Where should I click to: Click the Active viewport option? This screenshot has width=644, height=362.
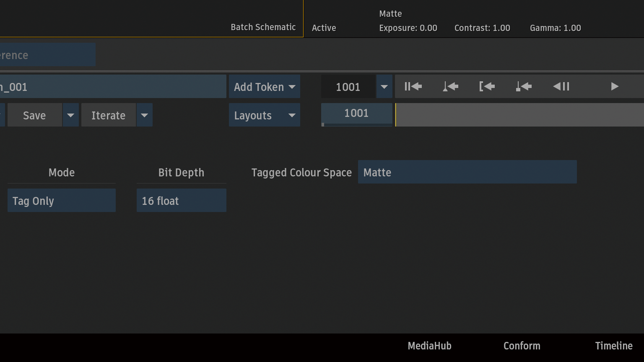click(324, 28)
